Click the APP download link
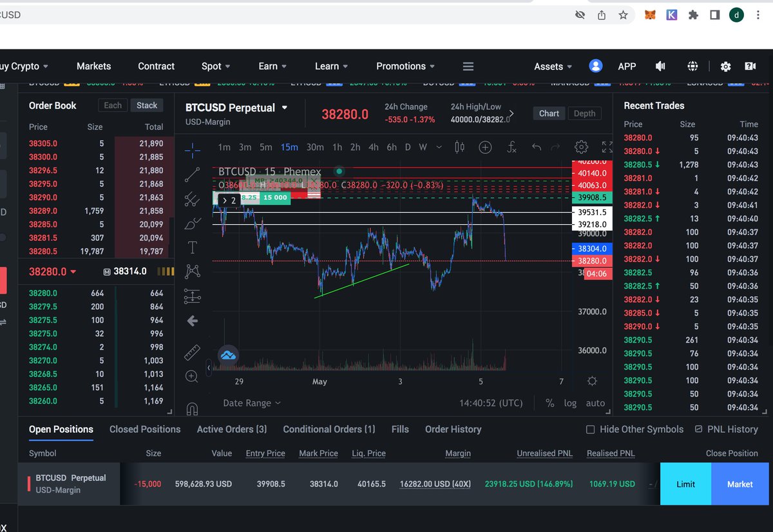The height and width of the screenshot is (532, 773). tap(627, 66)
